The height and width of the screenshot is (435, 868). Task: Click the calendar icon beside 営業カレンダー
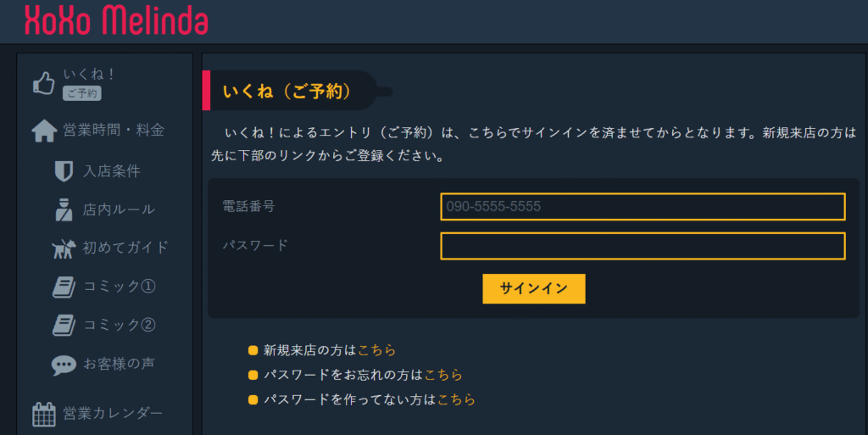pyautogui.click(x=44, y=414)
